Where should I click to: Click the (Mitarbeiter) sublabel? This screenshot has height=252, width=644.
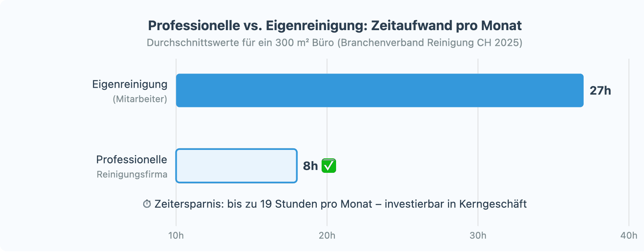140,99
